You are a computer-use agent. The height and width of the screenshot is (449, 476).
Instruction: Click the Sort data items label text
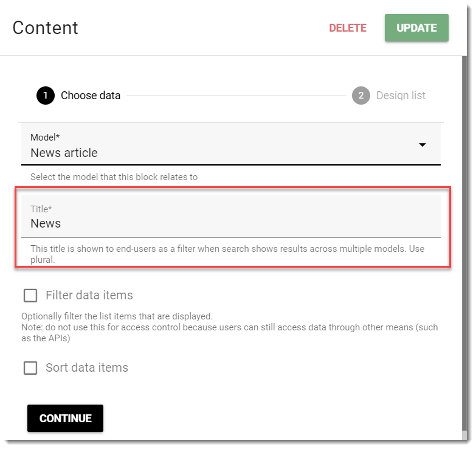click(x=87, y=368)
